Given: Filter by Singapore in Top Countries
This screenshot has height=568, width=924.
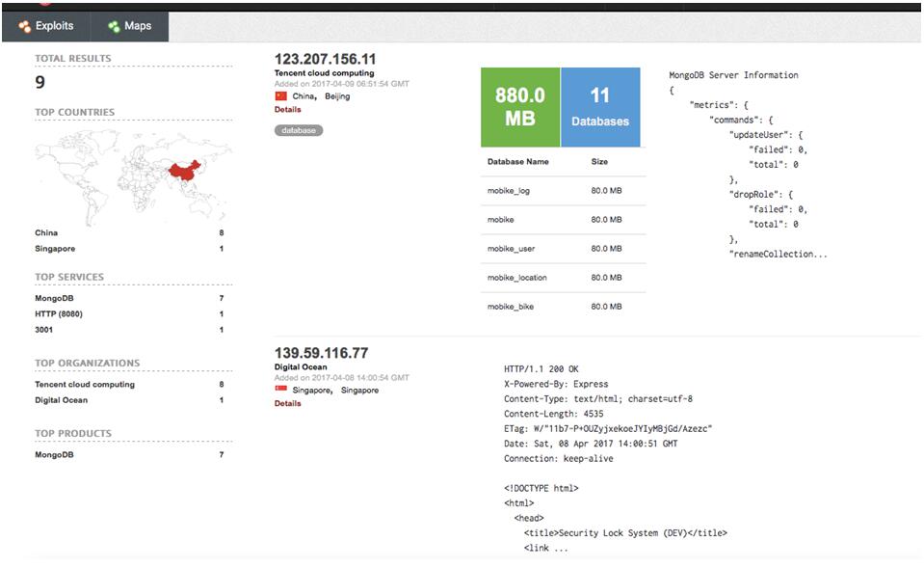Looking at the screenshot, I should tap(55, 248).
